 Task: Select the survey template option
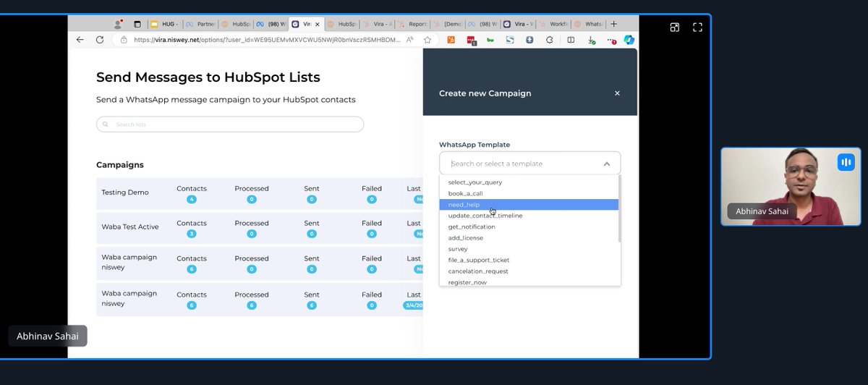(529, 249)
